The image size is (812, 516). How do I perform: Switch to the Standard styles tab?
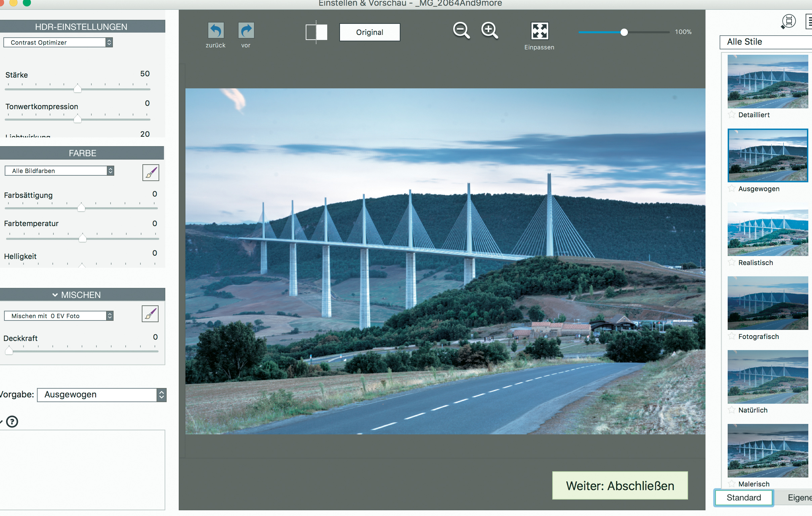tap(743, 498)
